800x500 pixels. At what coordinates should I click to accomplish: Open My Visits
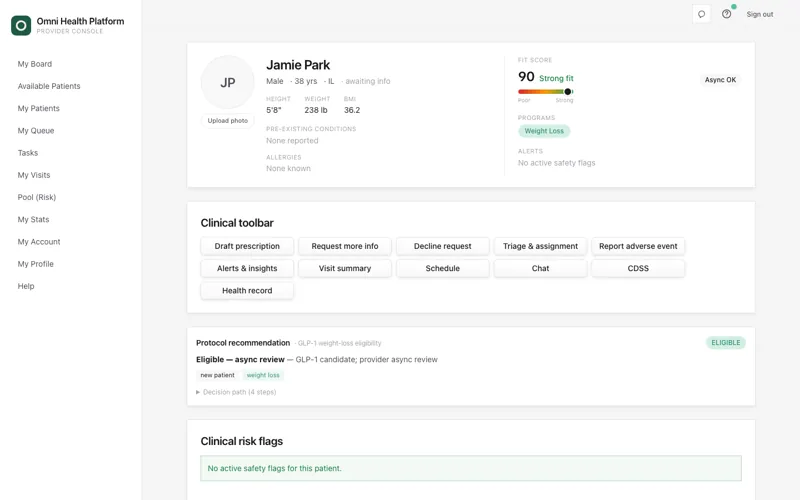pos(34,175)
